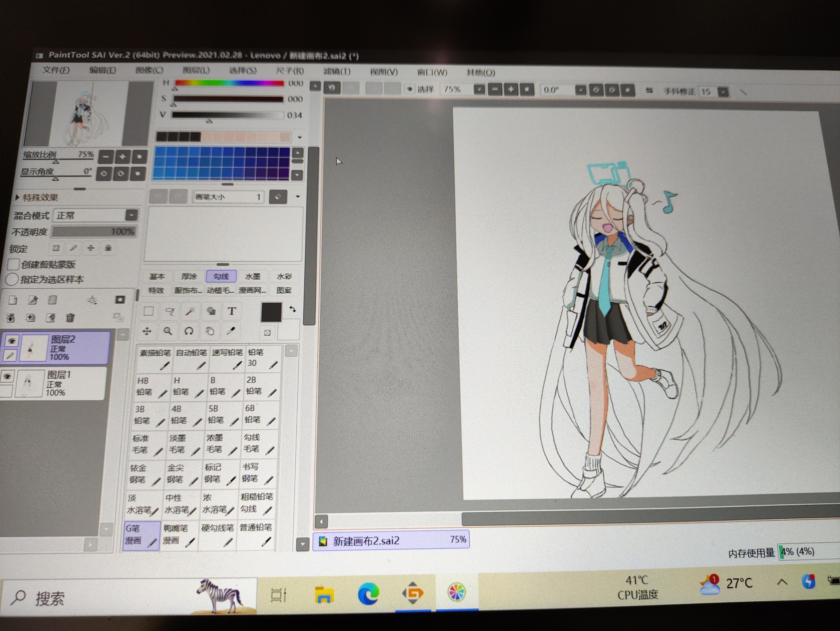Select the Hand pan tool

click(x=210, y=331)
